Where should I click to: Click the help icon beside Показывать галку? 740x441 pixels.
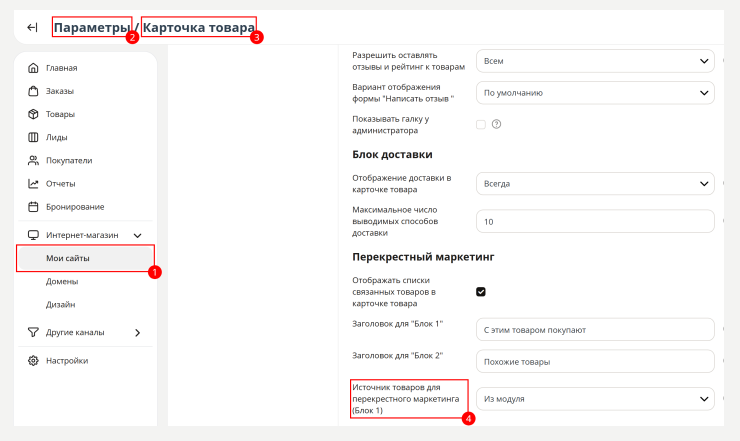point(496,124)
